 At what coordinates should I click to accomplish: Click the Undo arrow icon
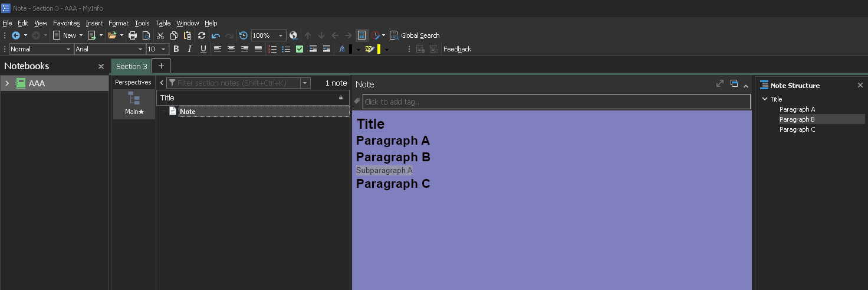pos(216,35)
